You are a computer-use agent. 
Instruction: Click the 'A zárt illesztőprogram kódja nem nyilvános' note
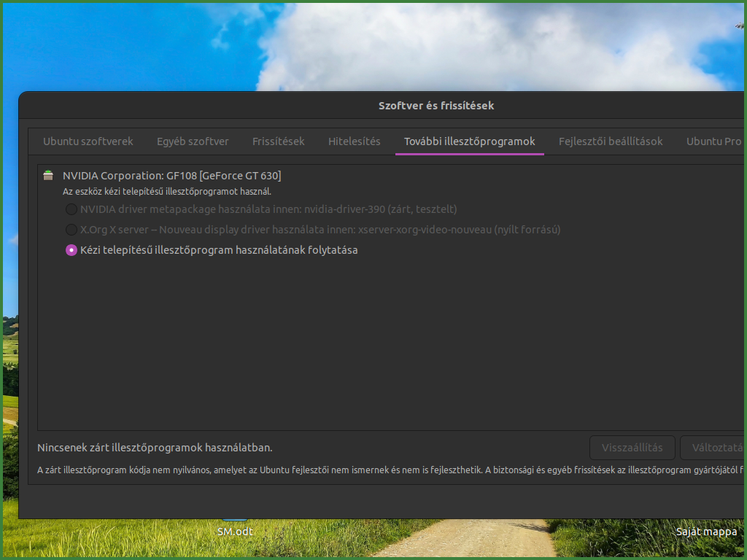(x=390, y=470)
